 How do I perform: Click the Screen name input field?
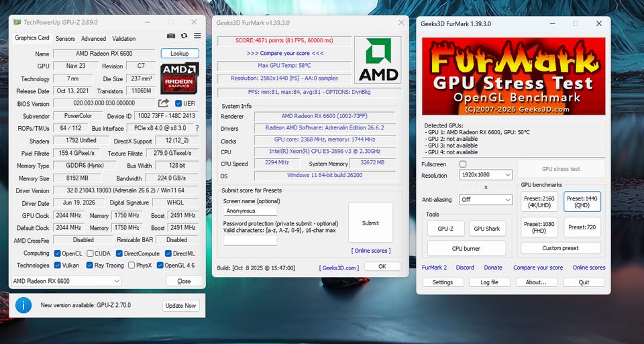pos(250,211)
